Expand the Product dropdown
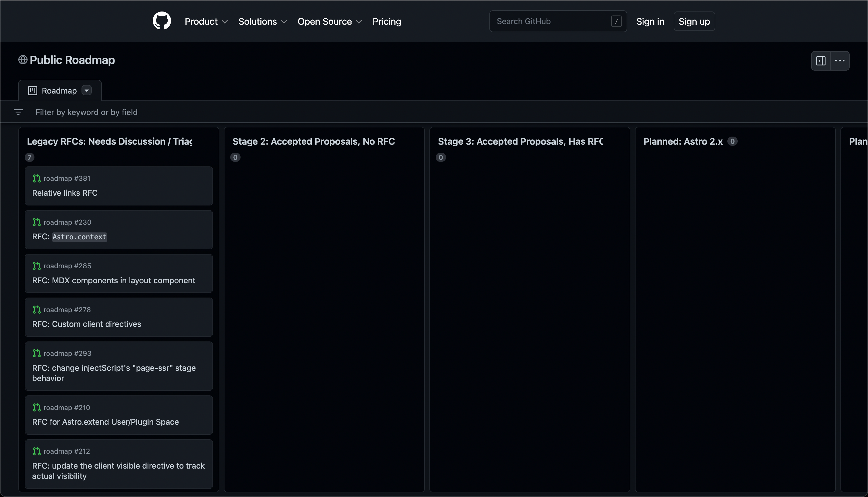Image resolution: width=868 pixels, height=497 pixels. point(206,21)
